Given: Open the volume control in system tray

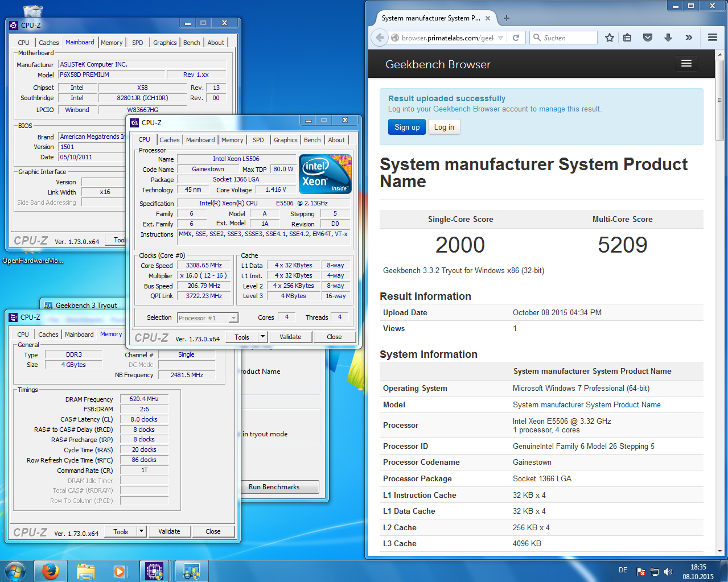Looking at the screenshot, I should [x=668, y=572].
